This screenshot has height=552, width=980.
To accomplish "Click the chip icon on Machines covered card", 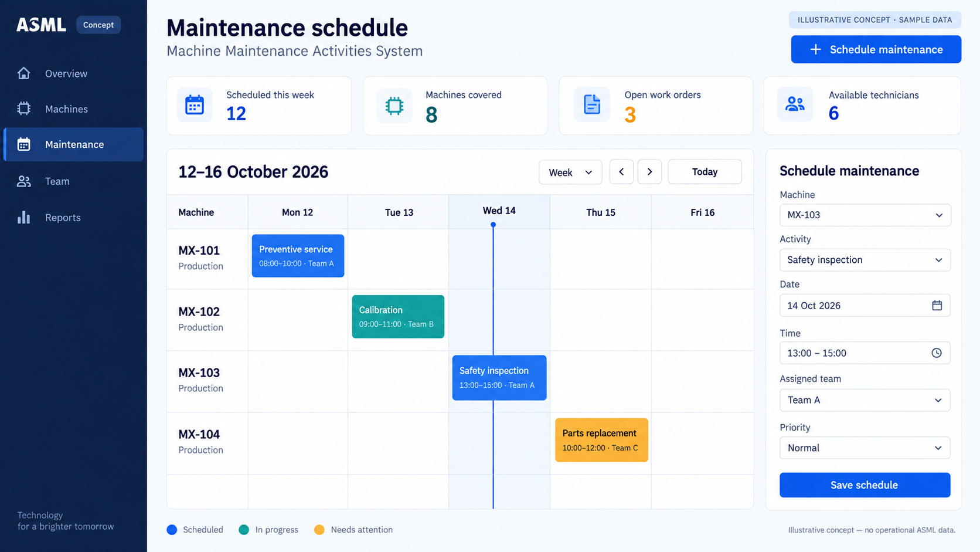I will click(394, 106).
